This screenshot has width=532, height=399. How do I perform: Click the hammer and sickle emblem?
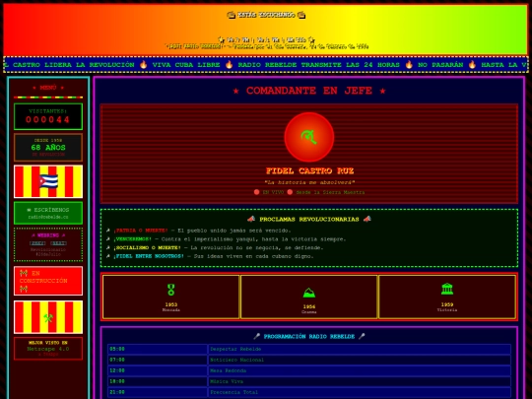coord(309,137)
